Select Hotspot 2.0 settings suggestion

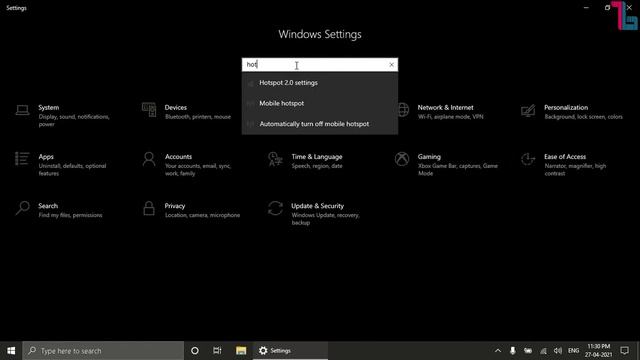click(320, 83)
